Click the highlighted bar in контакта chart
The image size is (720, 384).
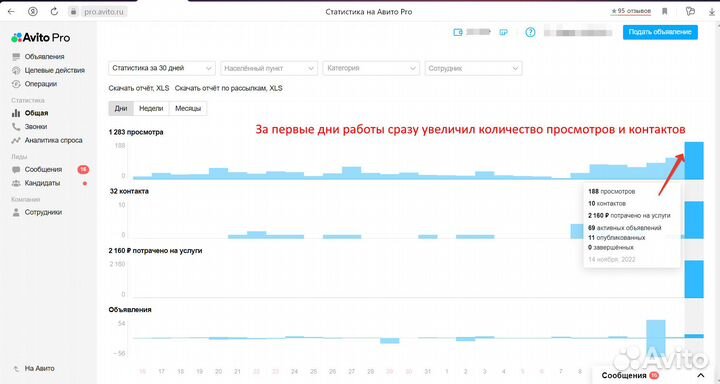tap(694, 220)
